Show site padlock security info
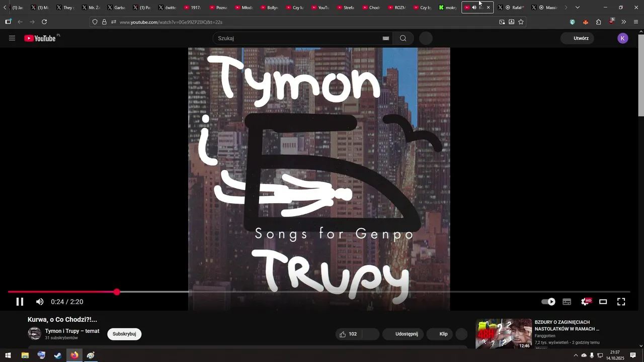The image size is (644, 362). point(104,22)
